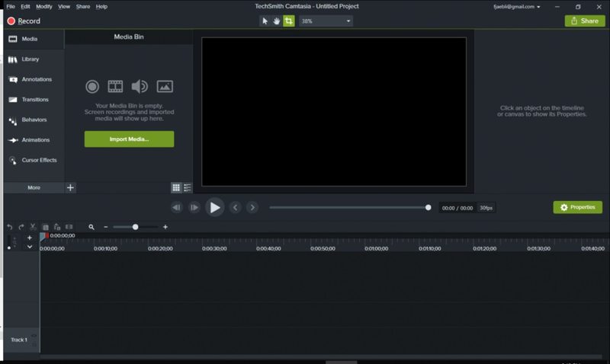This screenshot has height=364, width=610.
Task: Click the film strip video icon
Action: pyautogui.click(x=115, y=86)
